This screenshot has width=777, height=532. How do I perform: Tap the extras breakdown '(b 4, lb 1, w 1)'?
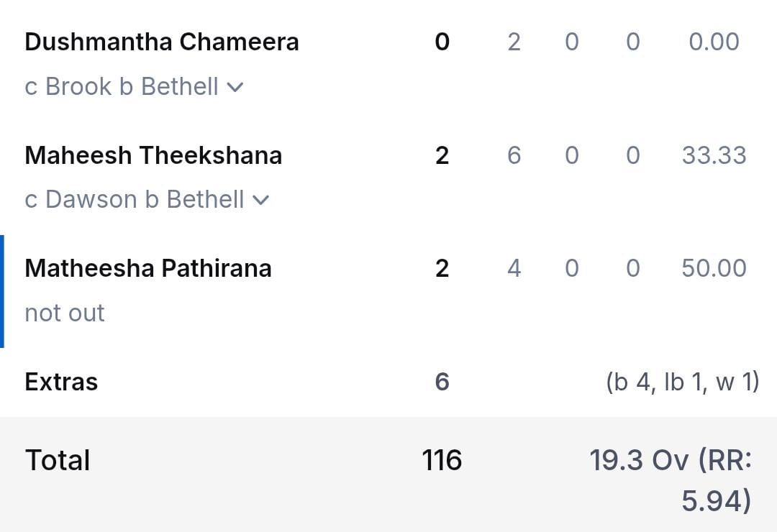(682, 382)
